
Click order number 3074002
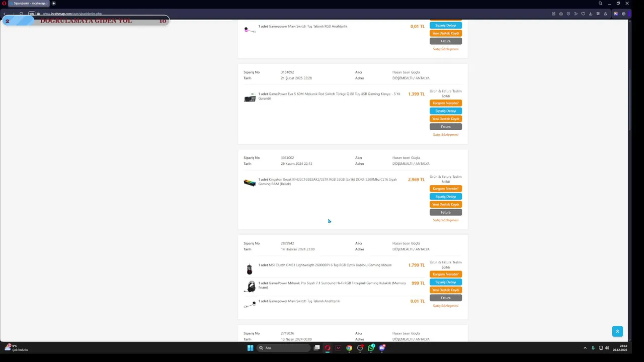pos(287,158)
